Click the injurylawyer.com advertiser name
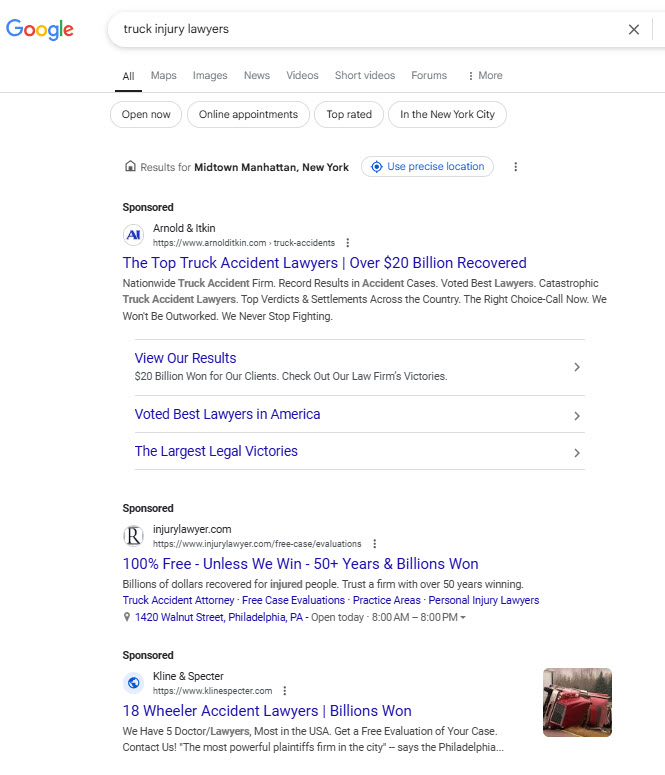The image size is (665, 775). tap(192, 529)
